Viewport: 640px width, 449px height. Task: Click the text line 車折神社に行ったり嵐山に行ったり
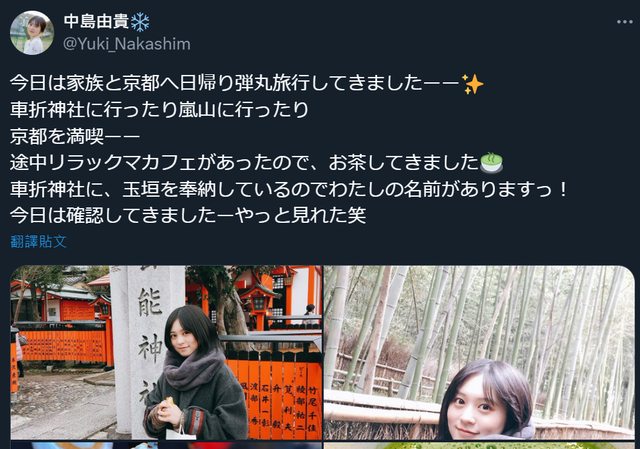pos(159,110)
